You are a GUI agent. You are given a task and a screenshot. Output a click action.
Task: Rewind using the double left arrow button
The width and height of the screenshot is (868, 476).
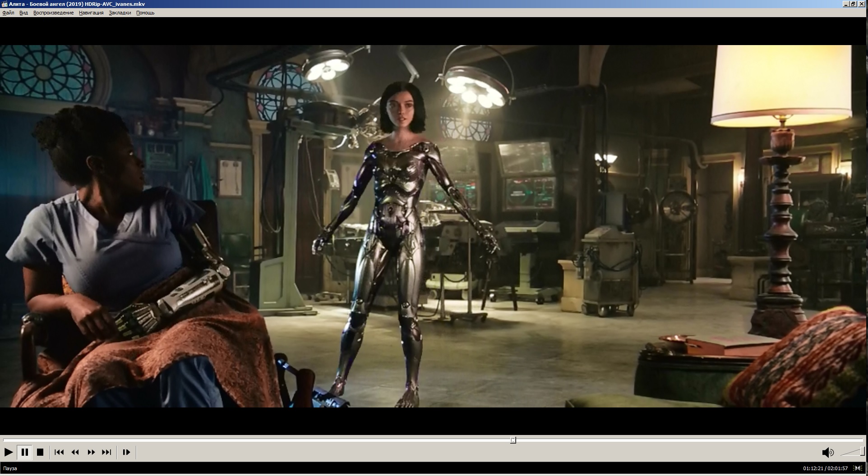tap(75, 452)
